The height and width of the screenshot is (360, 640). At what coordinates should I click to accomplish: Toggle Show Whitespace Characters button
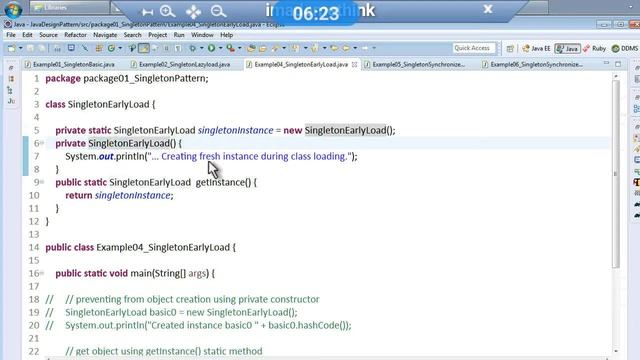coord(178,48)
